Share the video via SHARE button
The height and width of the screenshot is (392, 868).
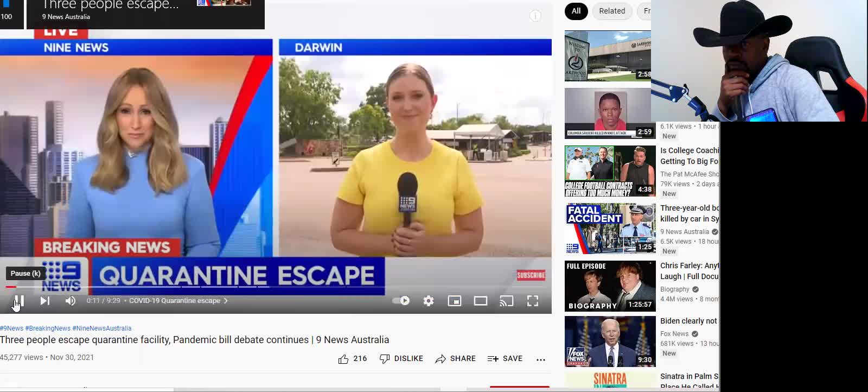pos(456,359)
